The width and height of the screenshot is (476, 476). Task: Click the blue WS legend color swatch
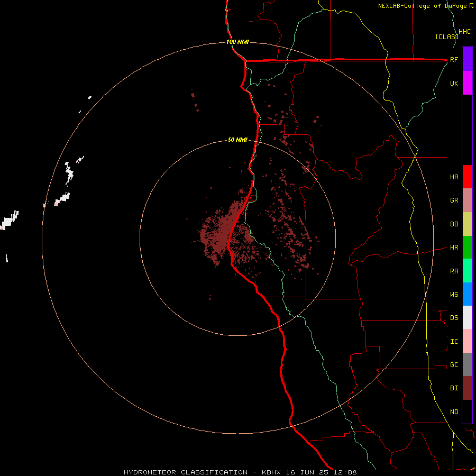click(467, 294)
